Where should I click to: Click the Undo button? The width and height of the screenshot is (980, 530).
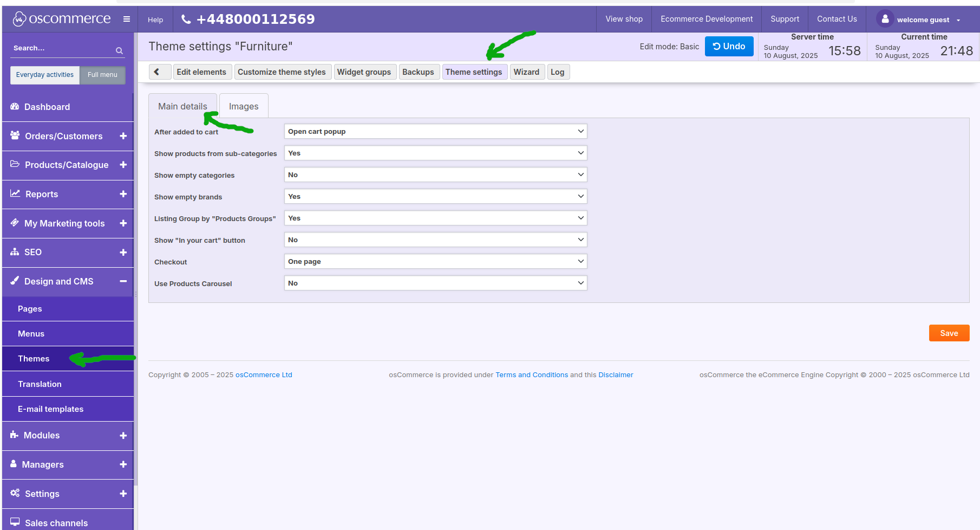tap(729, 47)
